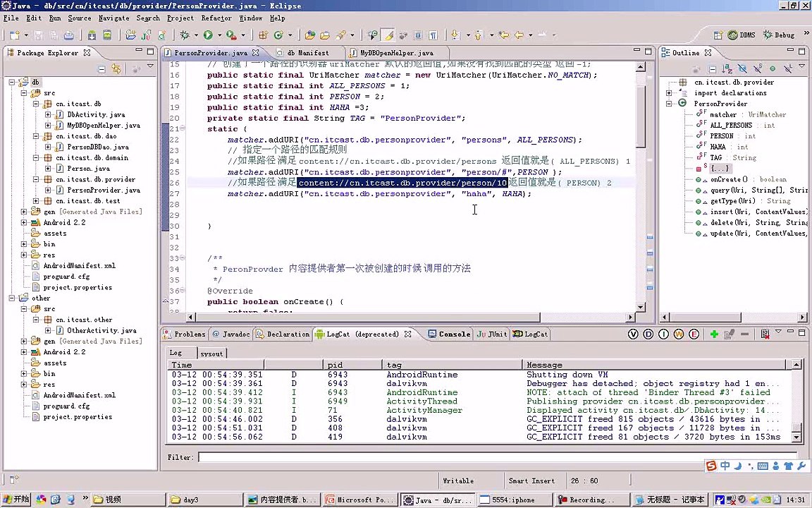Open dropdown next to Debug bug icon
The height and width of the screenshot is (508, 812).
[x=196, y=35]
